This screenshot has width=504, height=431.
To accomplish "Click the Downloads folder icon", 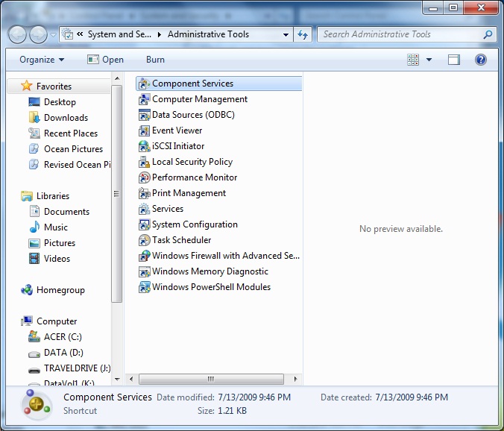I will (34, 118).
